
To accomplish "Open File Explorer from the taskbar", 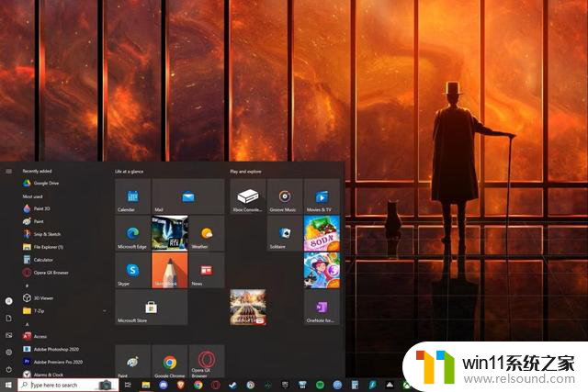I will (145, 385).
